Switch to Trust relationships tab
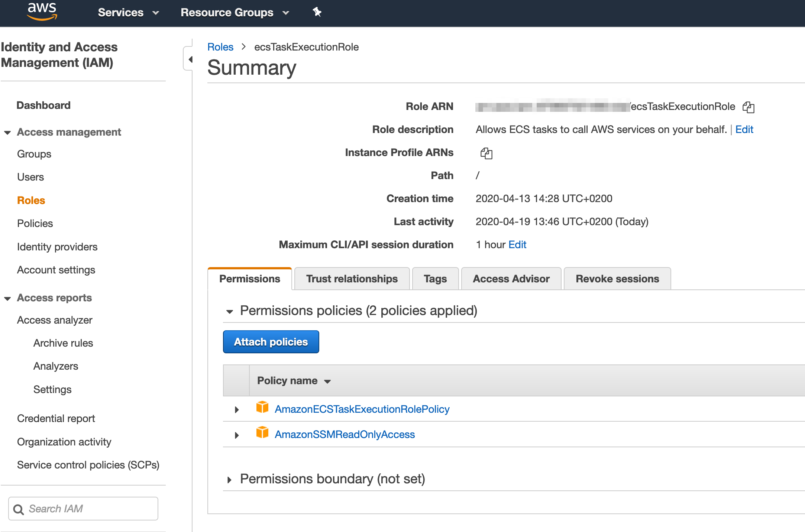Viewport: 805px width, 532px height. (352, 279)
